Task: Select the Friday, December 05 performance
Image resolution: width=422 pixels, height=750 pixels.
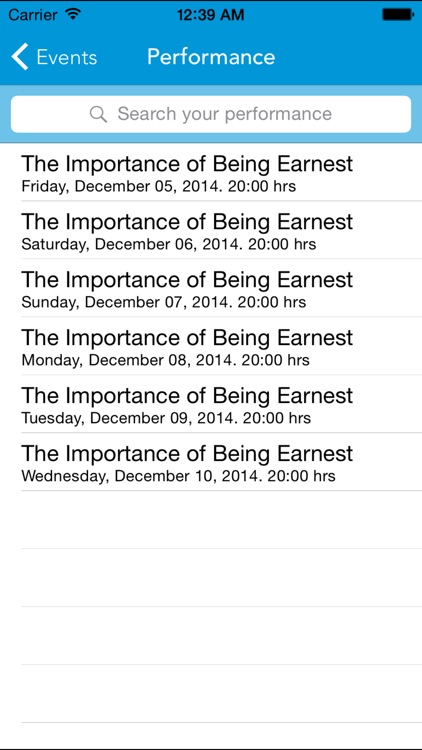Action: tap(211, 172)
